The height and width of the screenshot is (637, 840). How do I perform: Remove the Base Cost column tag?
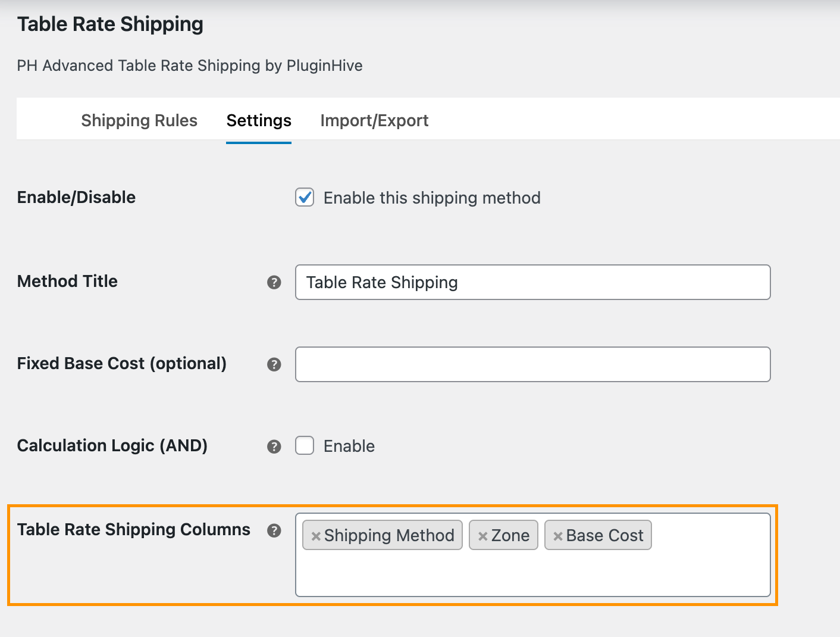[557, 536]
